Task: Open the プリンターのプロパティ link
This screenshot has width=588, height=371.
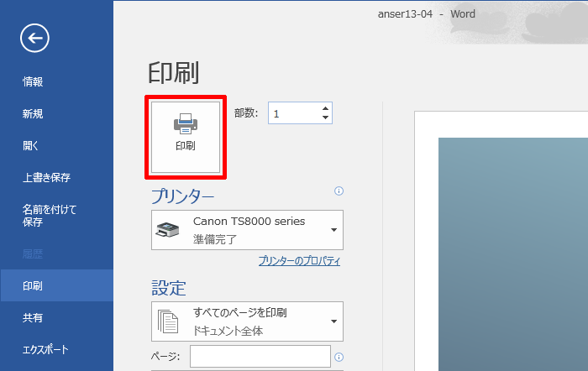Action: (299, 261)
